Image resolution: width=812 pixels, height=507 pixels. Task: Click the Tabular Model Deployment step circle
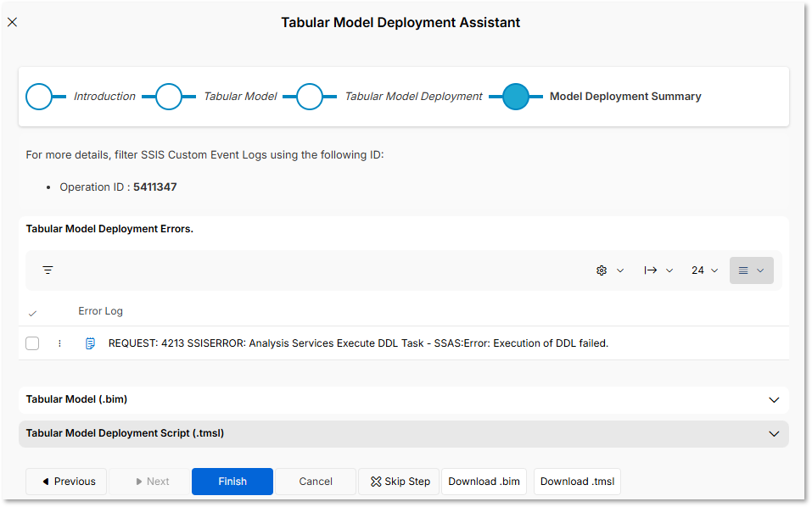click(x=310, y=97)
